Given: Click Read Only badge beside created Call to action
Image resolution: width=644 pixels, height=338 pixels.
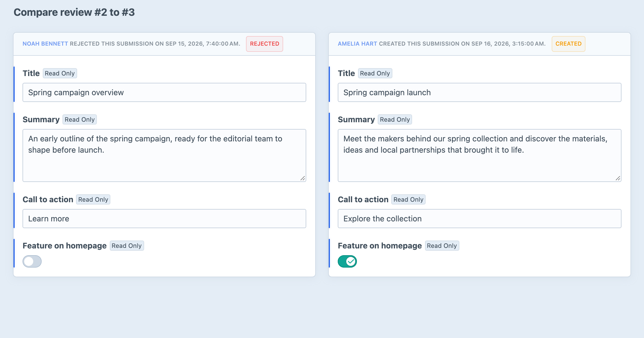Looking at the screenshot, I should pos(408,199).
